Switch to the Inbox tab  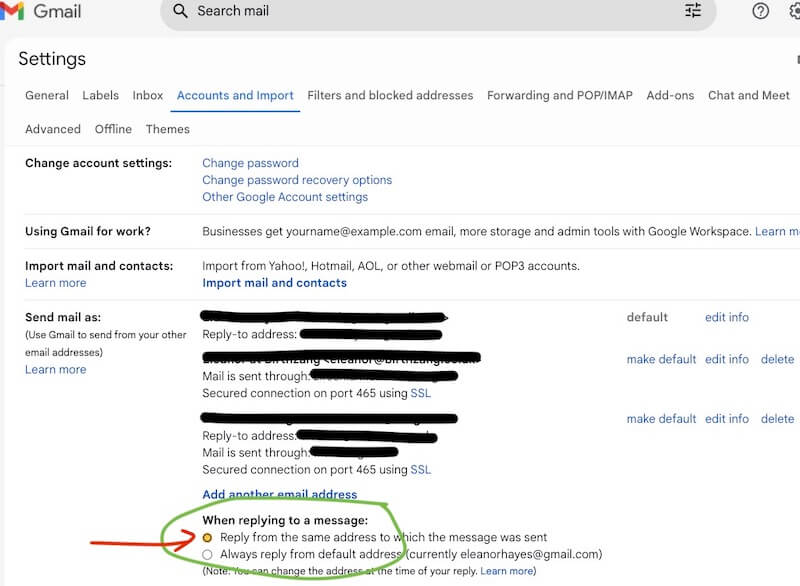point(148,95)
